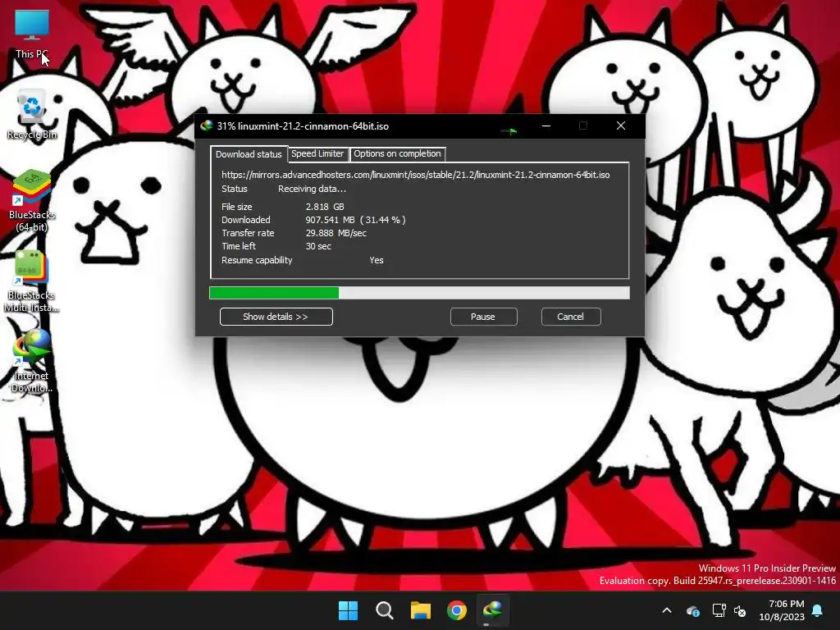Click the muted volume tray icon

click(x=740, y=610)
